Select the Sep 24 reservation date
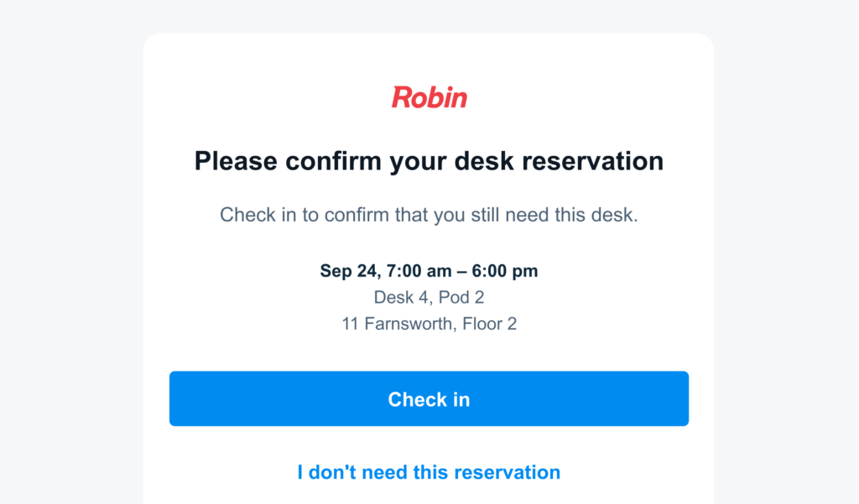Image resolution: width=859 pixels, height=504 pixels. tap(351, 271)
